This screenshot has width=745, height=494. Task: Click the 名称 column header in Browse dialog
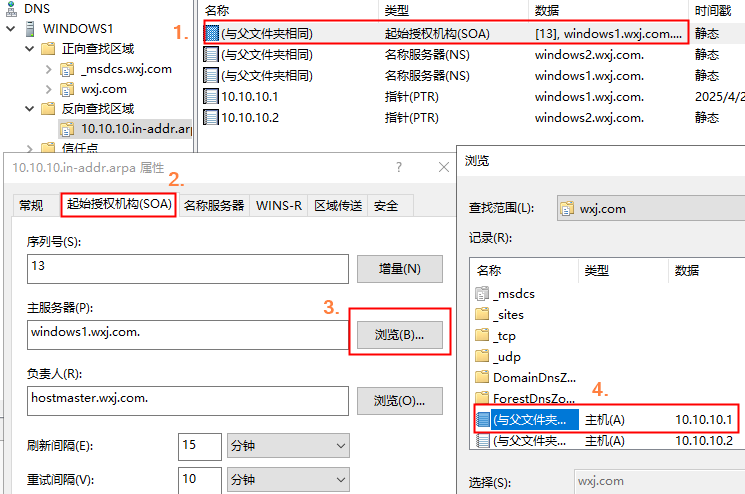(524, 270)
